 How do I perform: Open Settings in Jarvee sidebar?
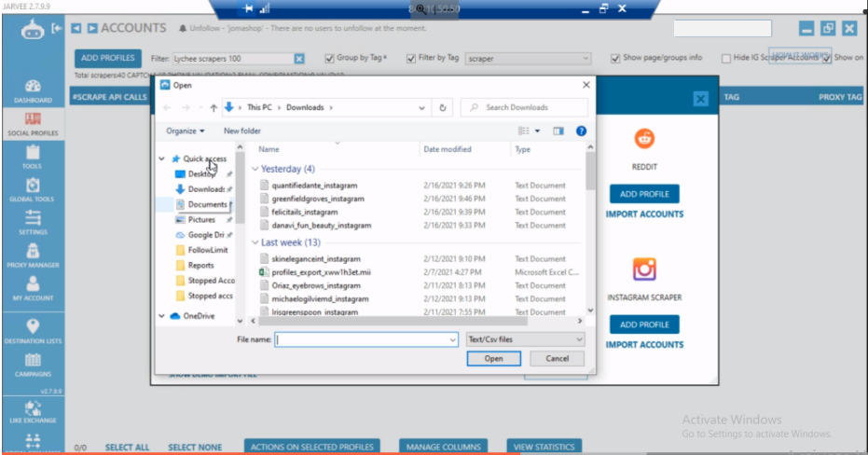tap(33, 223)
